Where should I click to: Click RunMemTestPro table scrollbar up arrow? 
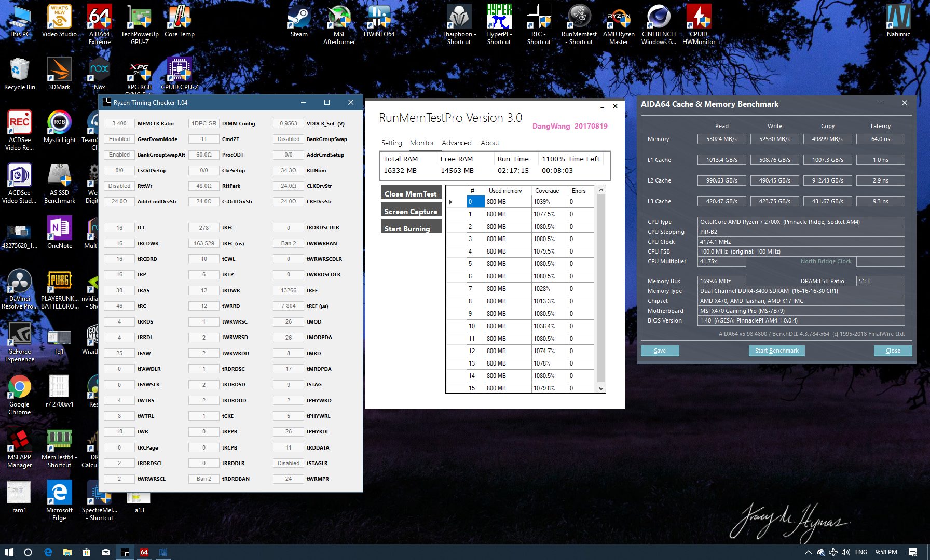(x=601, y=190)
